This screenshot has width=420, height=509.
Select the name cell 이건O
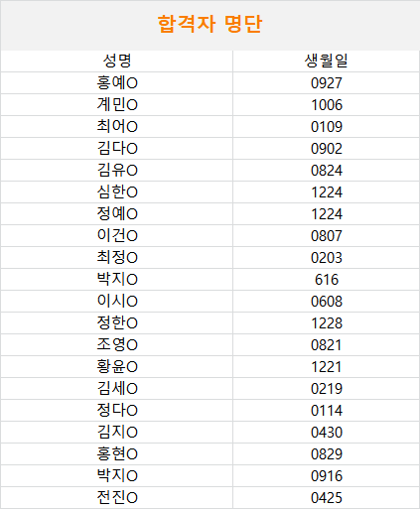pyautogui.click(x=117, y=235)
